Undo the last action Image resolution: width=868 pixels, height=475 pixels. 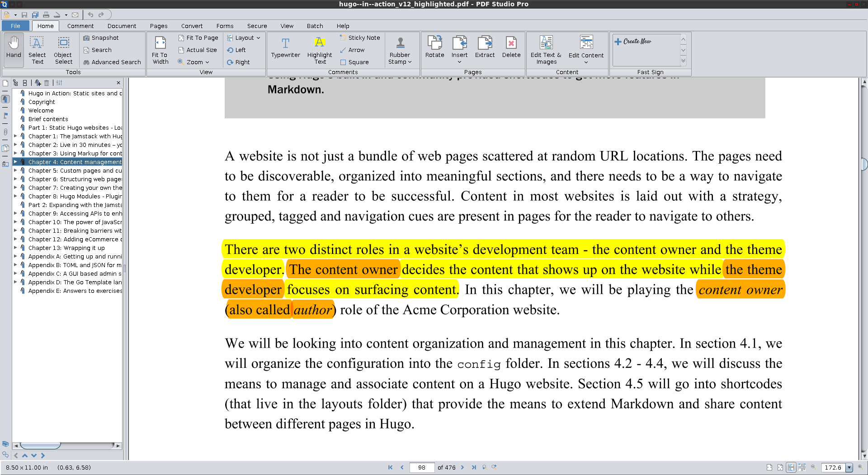[x=90, y=15]
